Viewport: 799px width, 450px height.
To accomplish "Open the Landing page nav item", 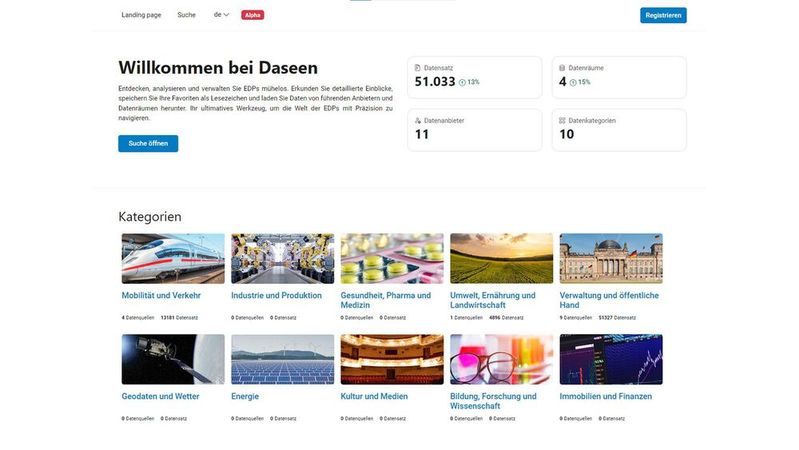I will coord(141,15).
